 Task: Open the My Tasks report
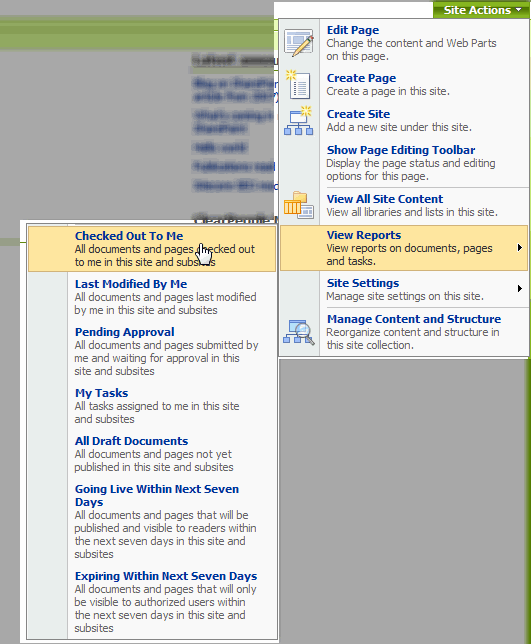pyautogui.click(x=152, y=406)
